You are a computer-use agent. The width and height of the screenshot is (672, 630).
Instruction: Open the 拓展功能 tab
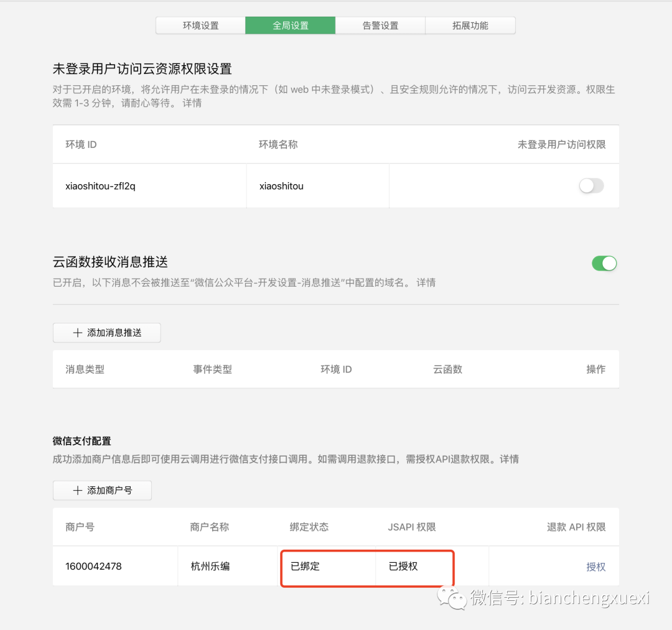[470, 25]
